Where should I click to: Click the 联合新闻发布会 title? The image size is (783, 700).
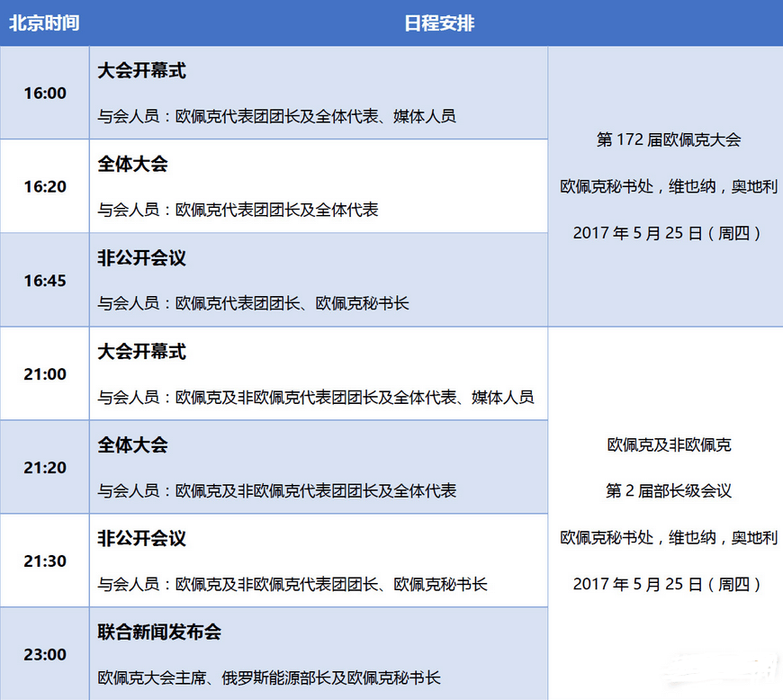point(159,632)
